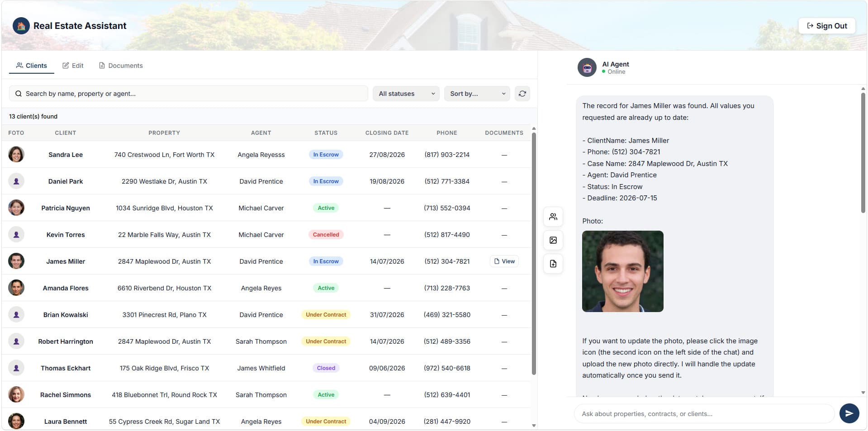868x431 pixels.
Task: Click the PHONE column header
Action: point(447,133)
